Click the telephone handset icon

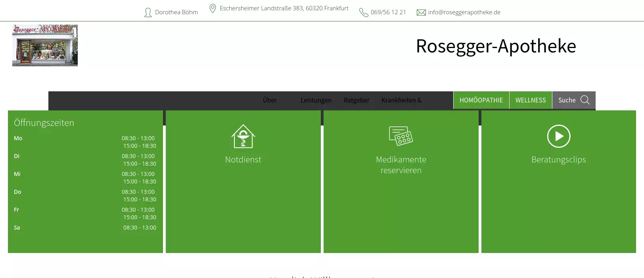(364, 13)
